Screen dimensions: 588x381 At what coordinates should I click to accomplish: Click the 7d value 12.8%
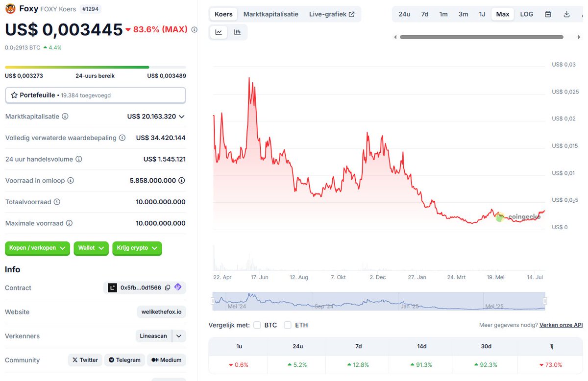358,365
